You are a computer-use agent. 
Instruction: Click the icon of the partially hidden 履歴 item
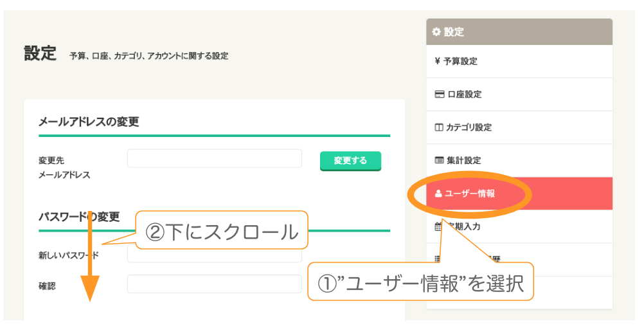pos(437,259)
